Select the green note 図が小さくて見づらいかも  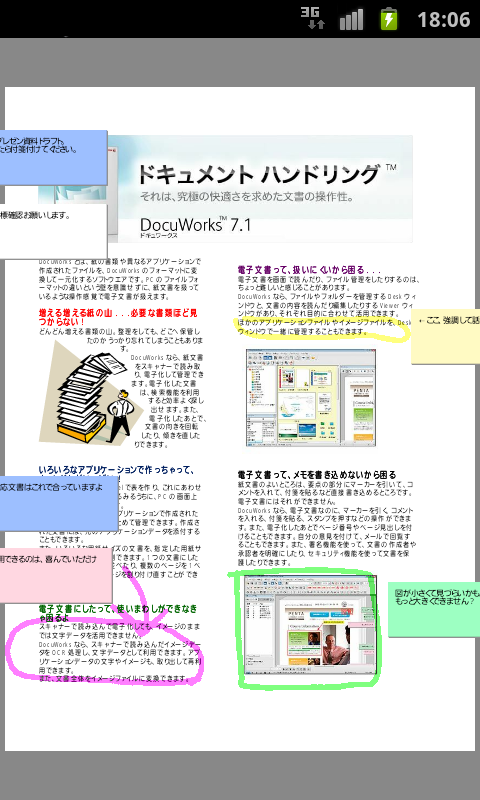pos(434,609)
